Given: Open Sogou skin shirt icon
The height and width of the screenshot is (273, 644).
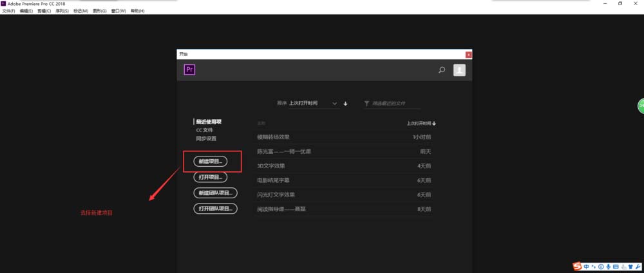Looking at the screenshot, I should [631, 267].
